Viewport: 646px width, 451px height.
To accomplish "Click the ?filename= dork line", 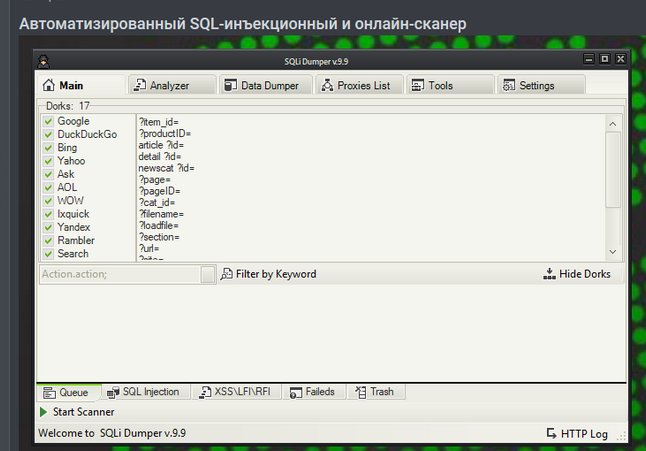I will tap(161, 214).
